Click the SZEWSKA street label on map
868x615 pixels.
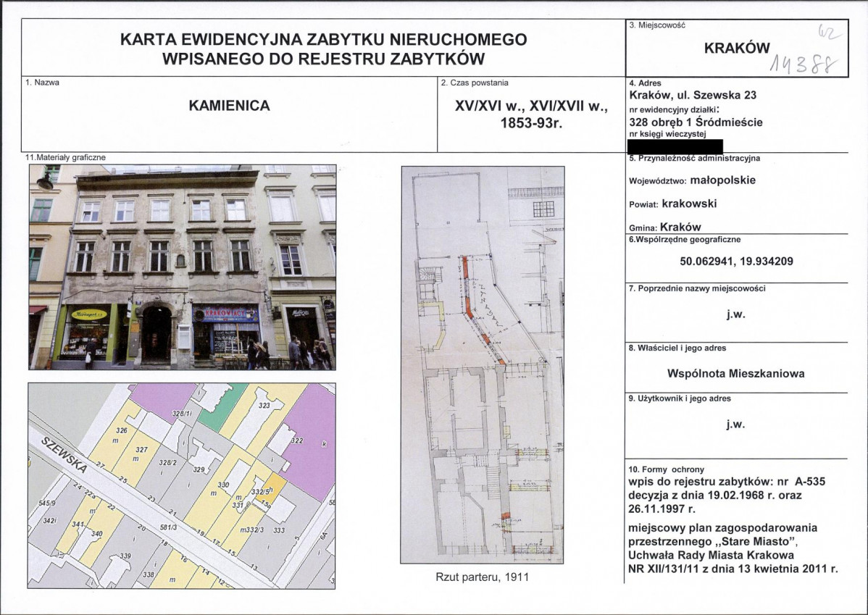(x=64, y=453)
